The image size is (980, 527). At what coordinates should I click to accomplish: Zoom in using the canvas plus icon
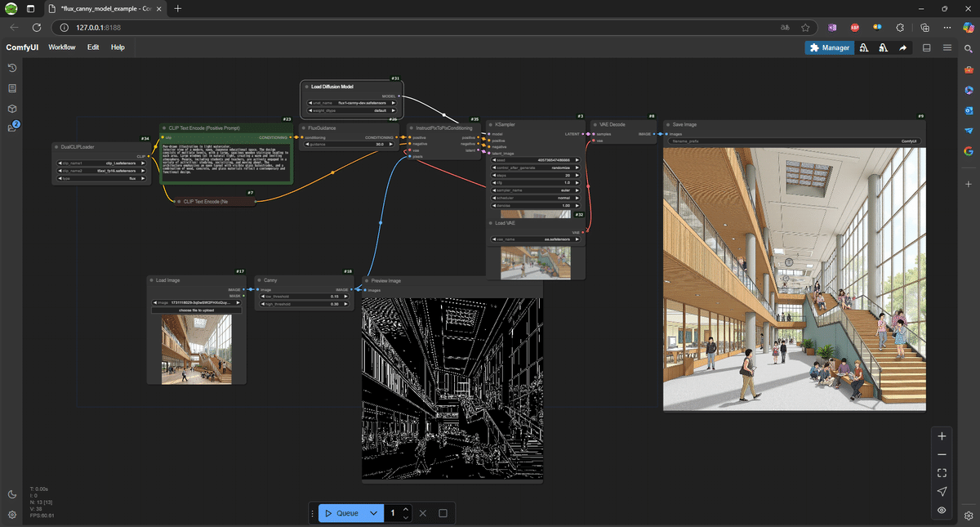coord(942,435)
